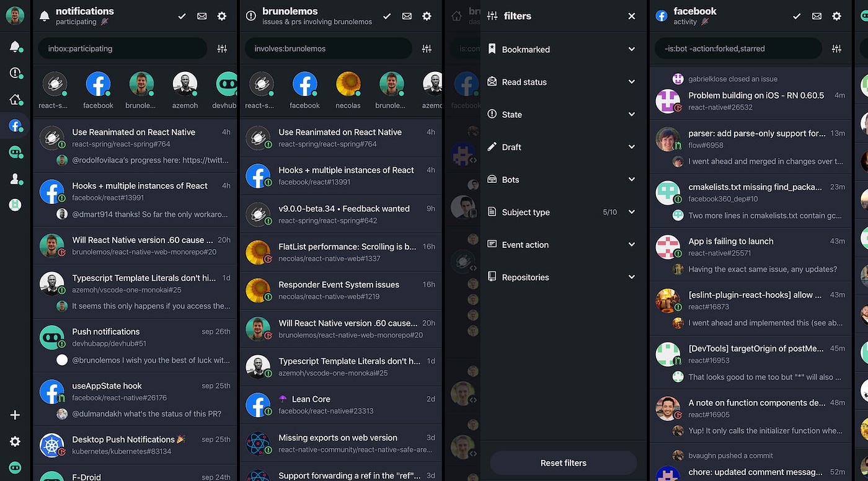Expand the Event action filter
This screenshot has width=868, height=481.
[563, 244]
